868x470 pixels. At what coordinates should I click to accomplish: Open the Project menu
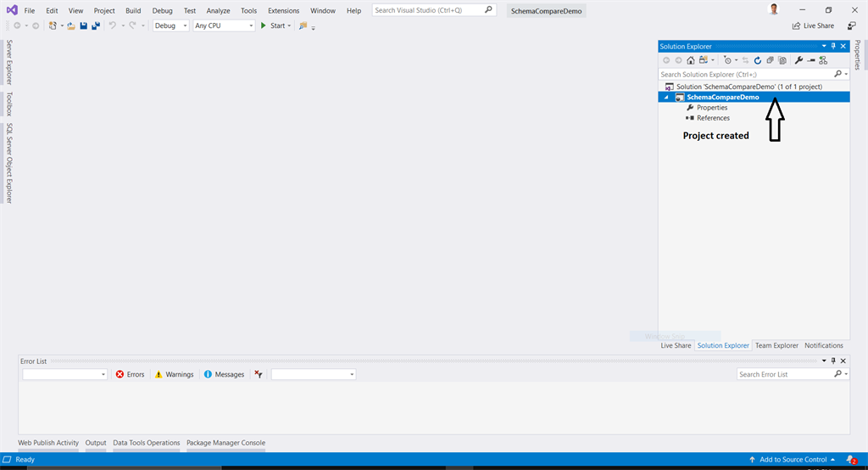pos(104,10)
